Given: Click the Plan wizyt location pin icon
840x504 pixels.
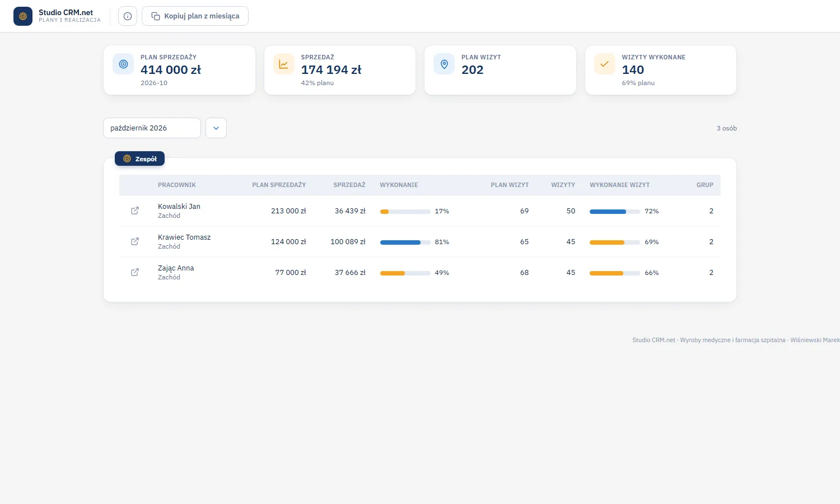Looking at the screenshot, I should coord(444,64).
